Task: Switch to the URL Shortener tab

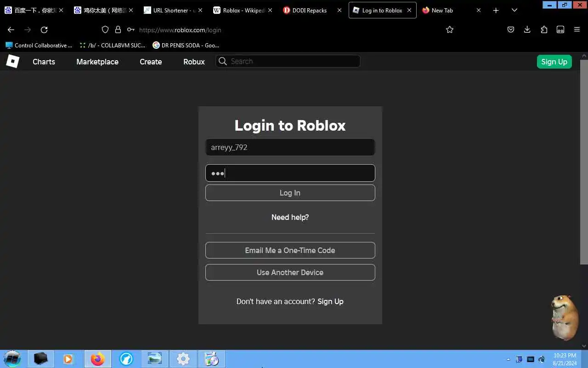Action: [x=174, y=10]
